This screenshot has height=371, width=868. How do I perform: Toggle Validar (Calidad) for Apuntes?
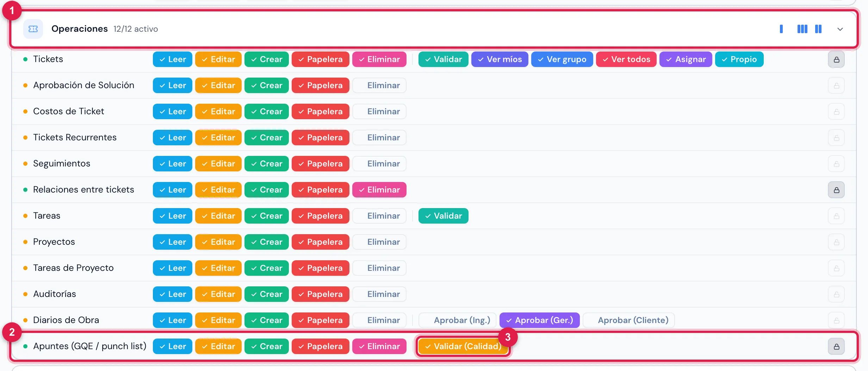[x=463, y=346]
